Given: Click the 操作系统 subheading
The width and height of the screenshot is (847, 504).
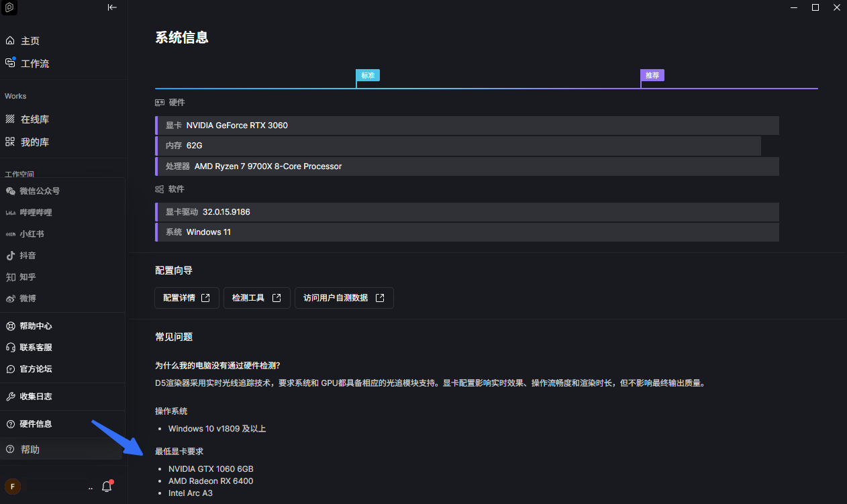Looking at the screenshot, I should pos(171,411).
